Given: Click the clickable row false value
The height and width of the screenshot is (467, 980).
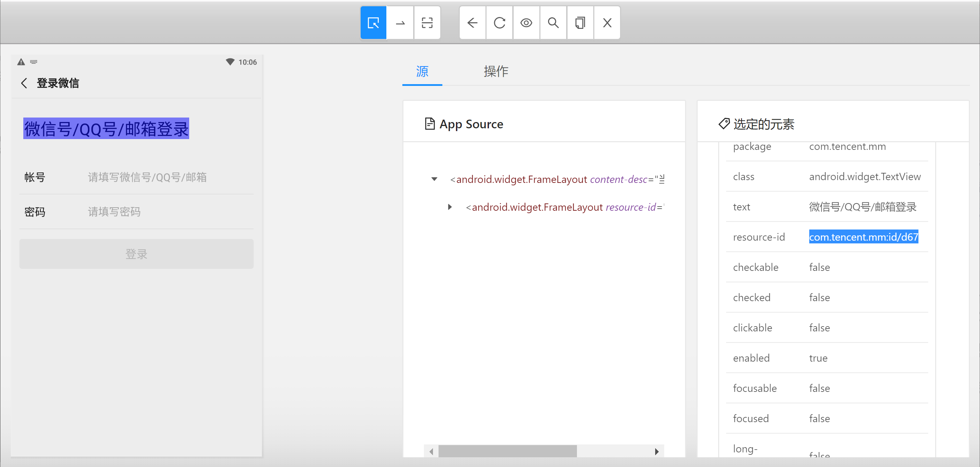Looking at the screenshot, I should pyautogui.click(x=819, y=328).
